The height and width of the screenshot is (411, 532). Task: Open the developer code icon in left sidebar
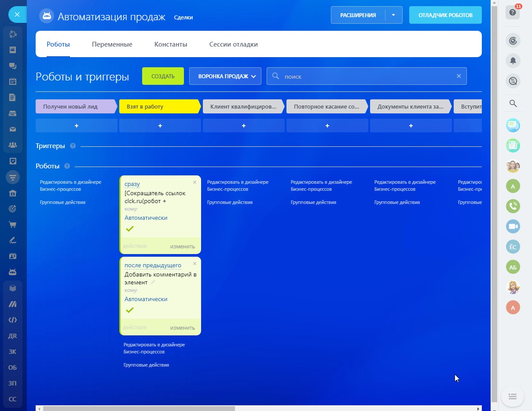(13, 320)
